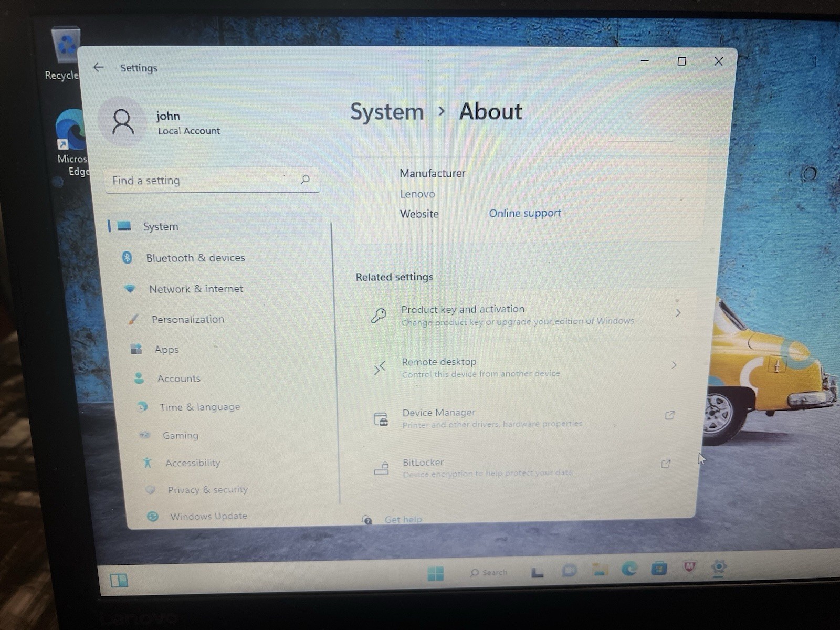Viewport: 840px width, 630px height.
Task: Click System in the breadcrumb heading
Action: [387, 112]
